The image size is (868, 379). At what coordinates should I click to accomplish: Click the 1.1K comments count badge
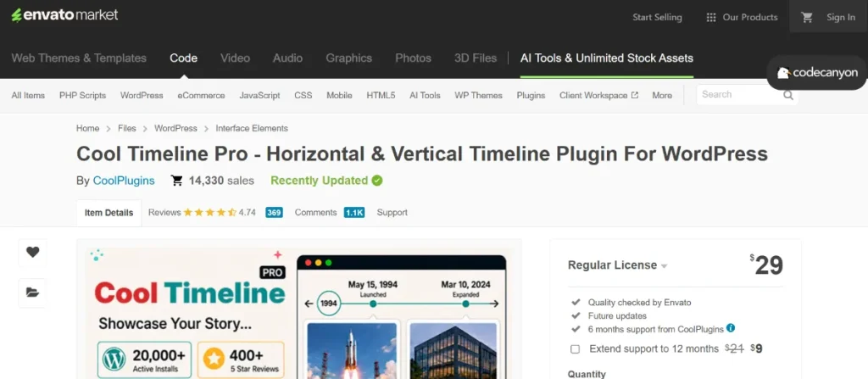click(x=354, y=212)
